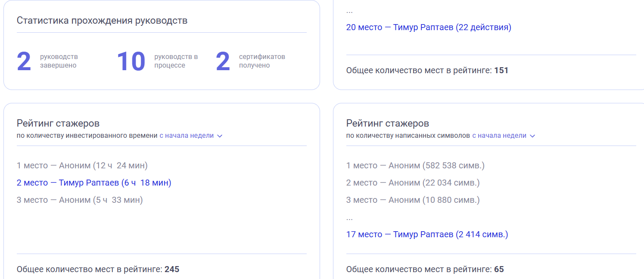Expand period dropdown for written characters rating
The height and width of the screenshot is (279, 644).
[503, 136]
